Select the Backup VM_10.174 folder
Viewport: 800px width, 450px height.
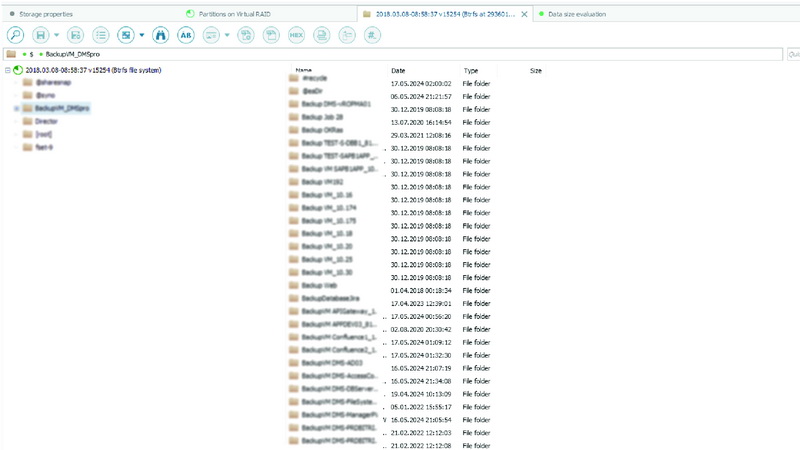329,208
